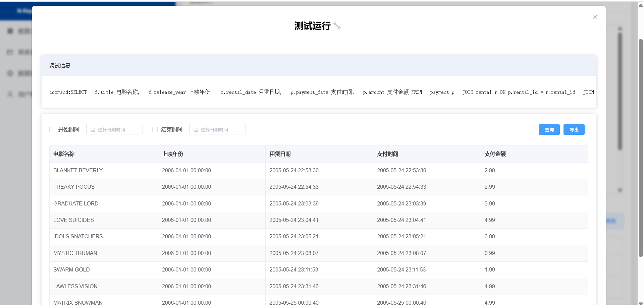Click the 调试信息 panel header
Viewport: 644px width, 305px height.
[x=60, y=66]
